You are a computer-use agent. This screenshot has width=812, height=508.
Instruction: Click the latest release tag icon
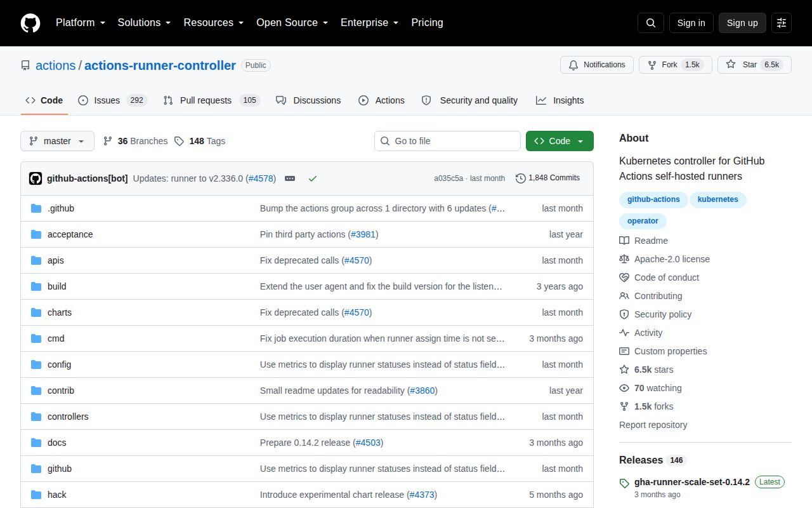[x=624, y=483]
